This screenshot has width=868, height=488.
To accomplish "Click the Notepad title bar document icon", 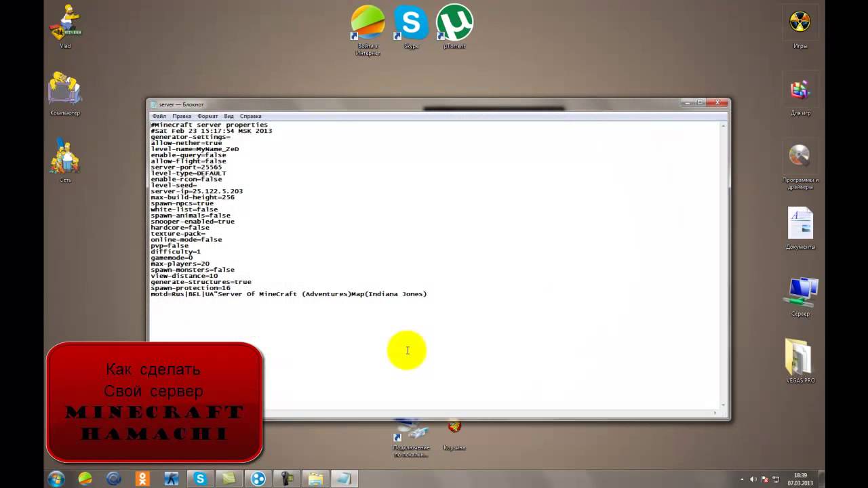I will pyautogui.click(x=154, y=104).
